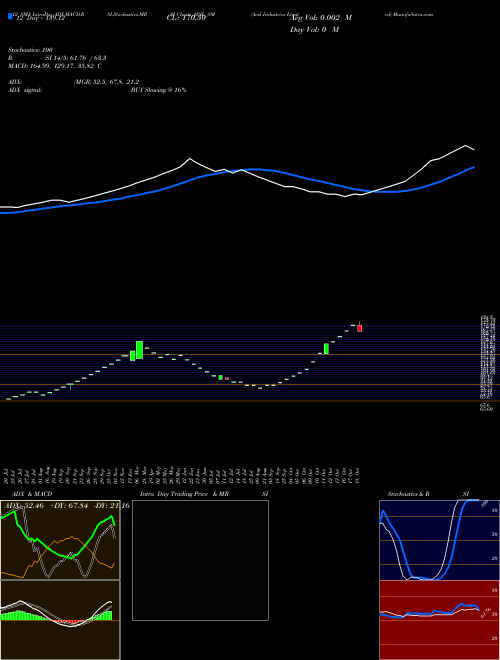
Task: Click the "Day Vol: 0 M" text
Action: click(x=314, y=30)
